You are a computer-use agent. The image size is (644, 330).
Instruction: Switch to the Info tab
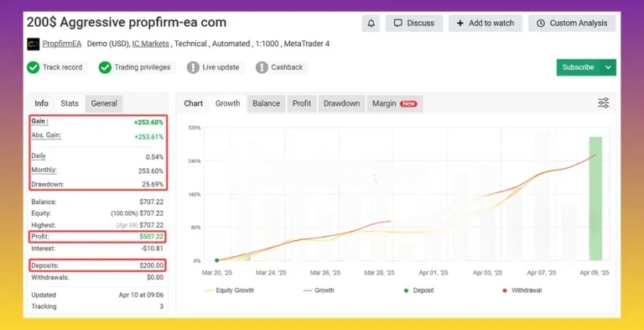41,103
